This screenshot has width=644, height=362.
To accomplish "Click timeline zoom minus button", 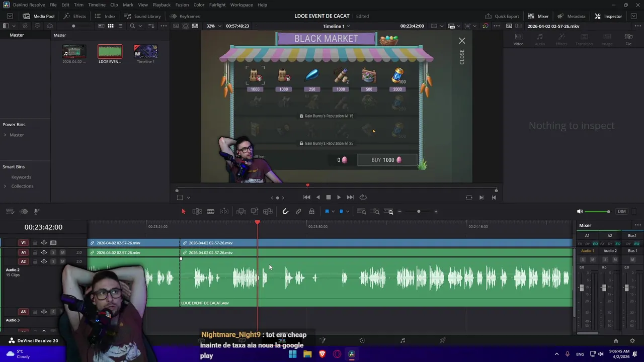I will pyautogui.click(x=400, y=212).
